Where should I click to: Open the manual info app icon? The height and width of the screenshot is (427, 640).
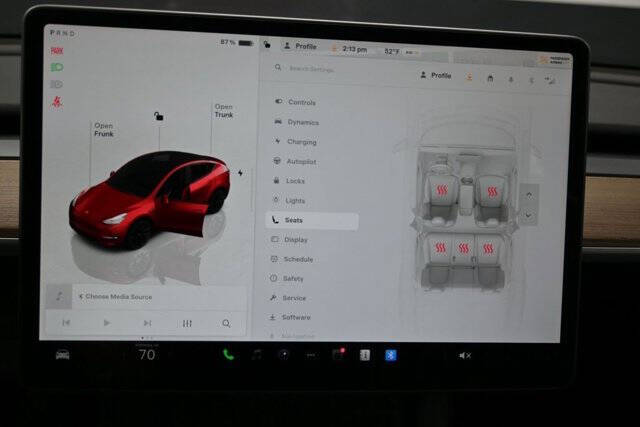tap(364, 355)
